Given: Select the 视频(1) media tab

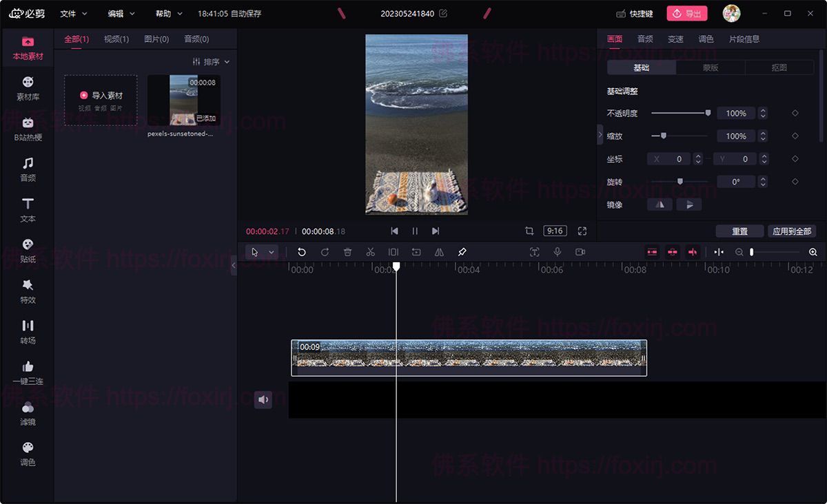Looking at the screenshot, I should click(x=116, y=39).
